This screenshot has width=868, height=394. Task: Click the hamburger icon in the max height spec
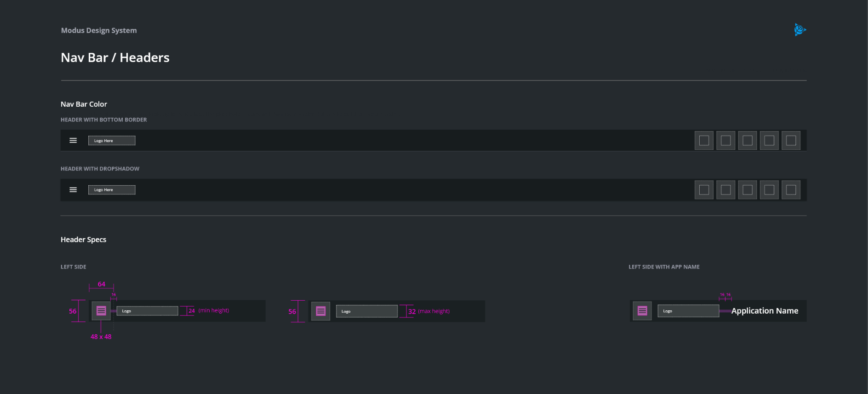[320, 311]
